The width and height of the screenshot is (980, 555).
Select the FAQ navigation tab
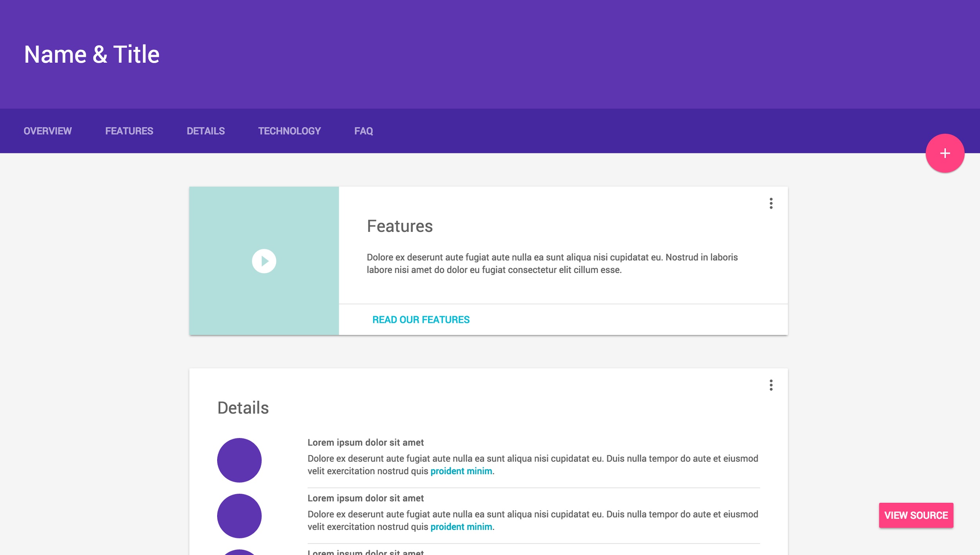(363, 131)
